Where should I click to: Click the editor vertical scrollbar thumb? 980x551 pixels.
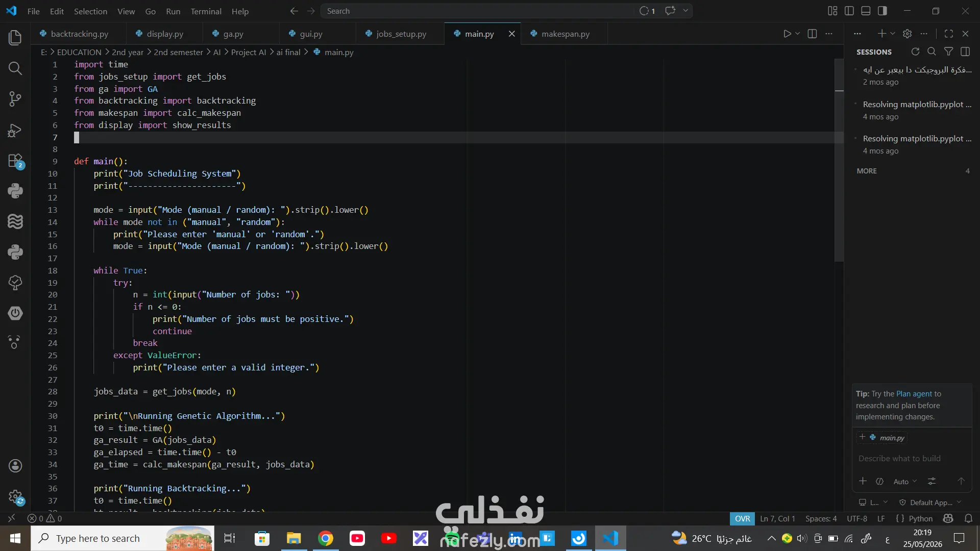839,161
